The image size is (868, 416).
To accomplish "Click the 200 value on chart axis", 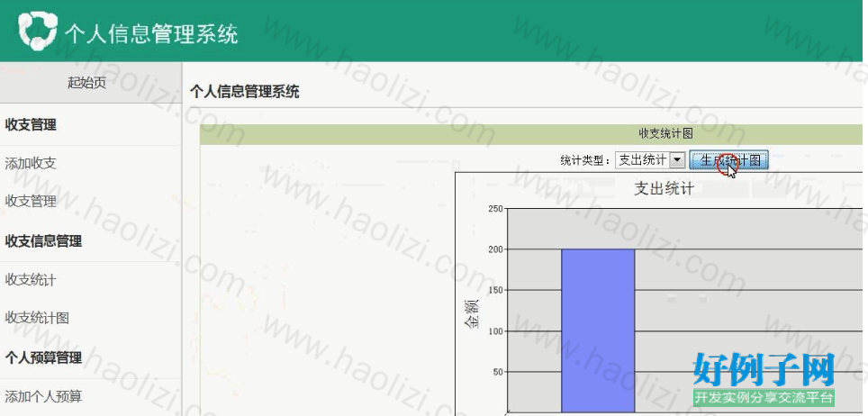I will click(x=495, y=249).
